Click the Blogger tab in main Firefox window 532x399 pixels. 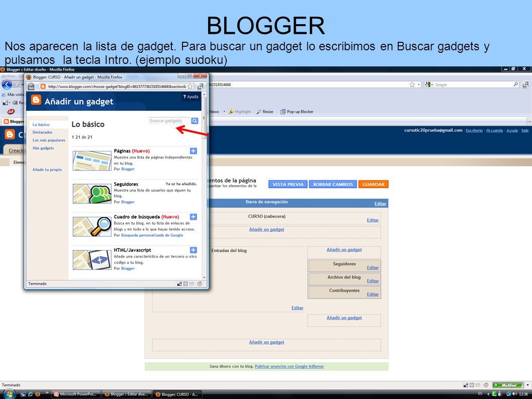14,121
